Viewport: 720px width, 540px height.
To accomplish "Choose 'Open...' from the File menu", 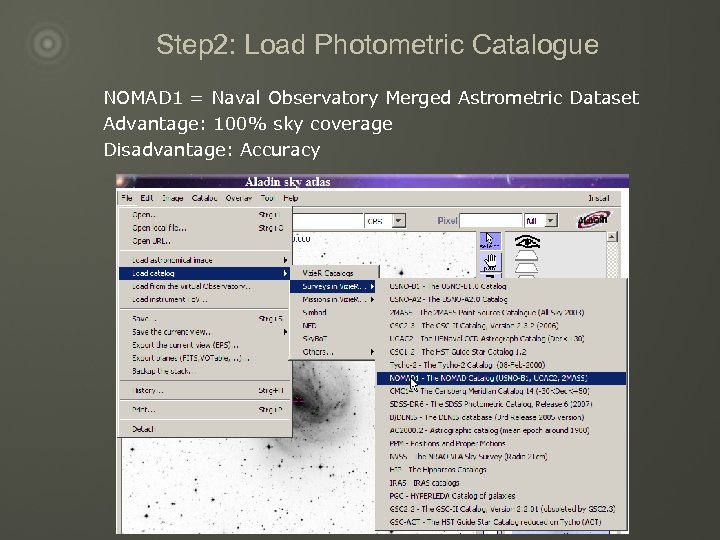I will pyautogui.click(x=205, y=214).
